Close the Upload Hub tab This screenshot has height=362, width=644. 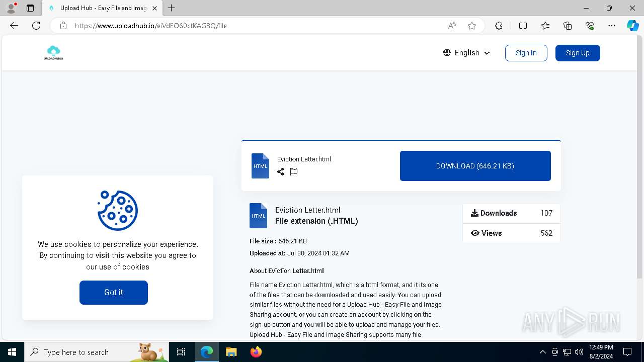pos(154,8)
